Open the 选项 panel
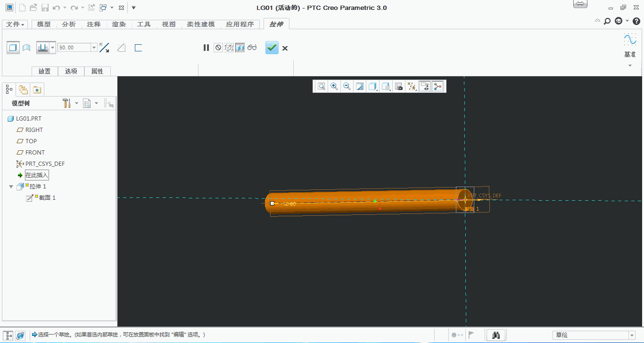 pos(71,71)
